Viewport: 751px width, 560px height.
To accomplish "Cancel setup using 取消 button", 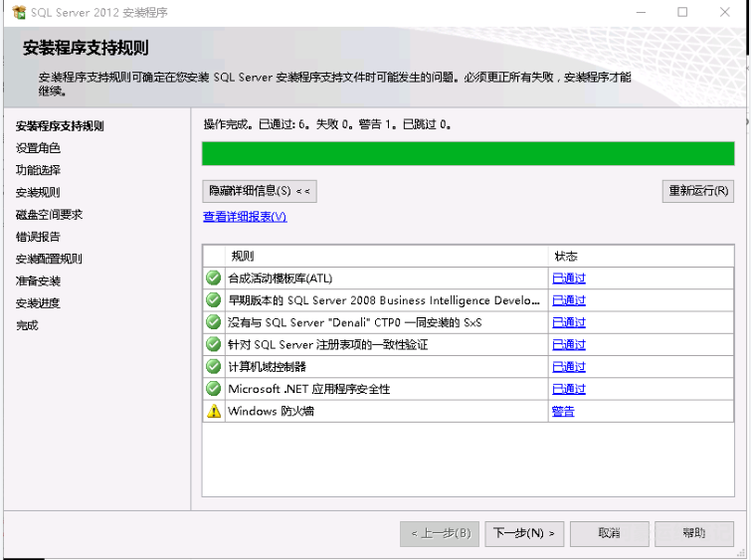I will pyautogui.click(x=609, y=533).
